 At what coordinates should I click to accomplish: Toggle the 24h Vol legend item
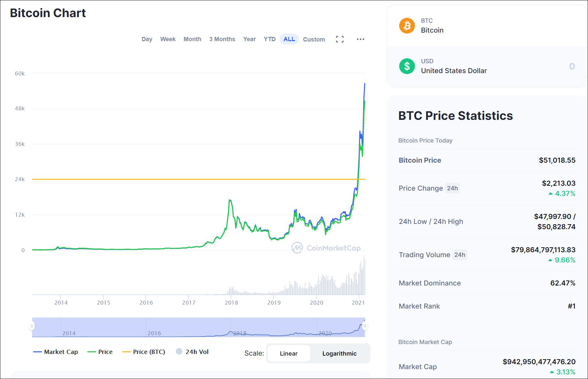(x=192, y=352)
